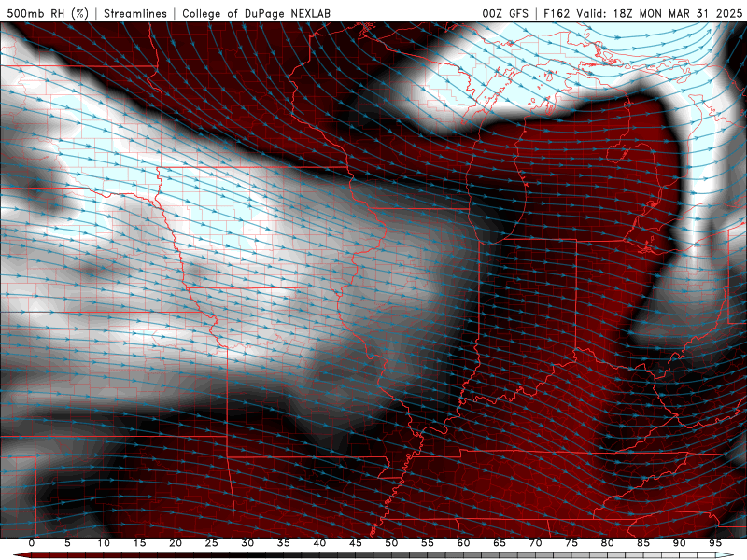Select the "55" tick on the RH scale
This screenshot has height=560, width=747.
coord(427,543)
